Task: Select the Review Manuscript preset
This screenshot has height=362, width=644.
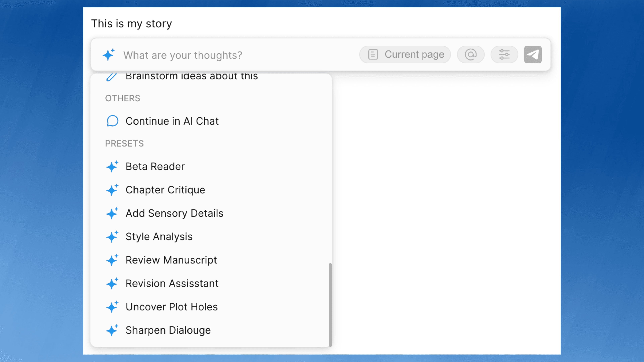Action: point(171,260)
